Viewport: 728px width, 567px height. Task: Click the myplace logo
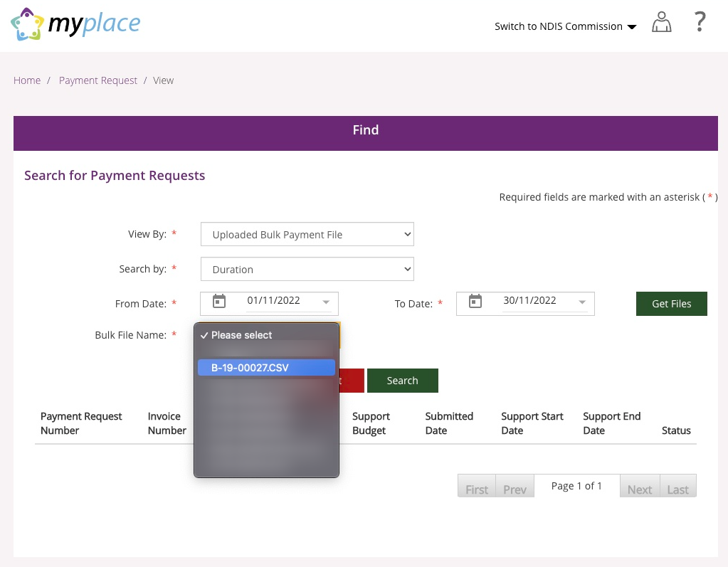(x=75, y=25)
